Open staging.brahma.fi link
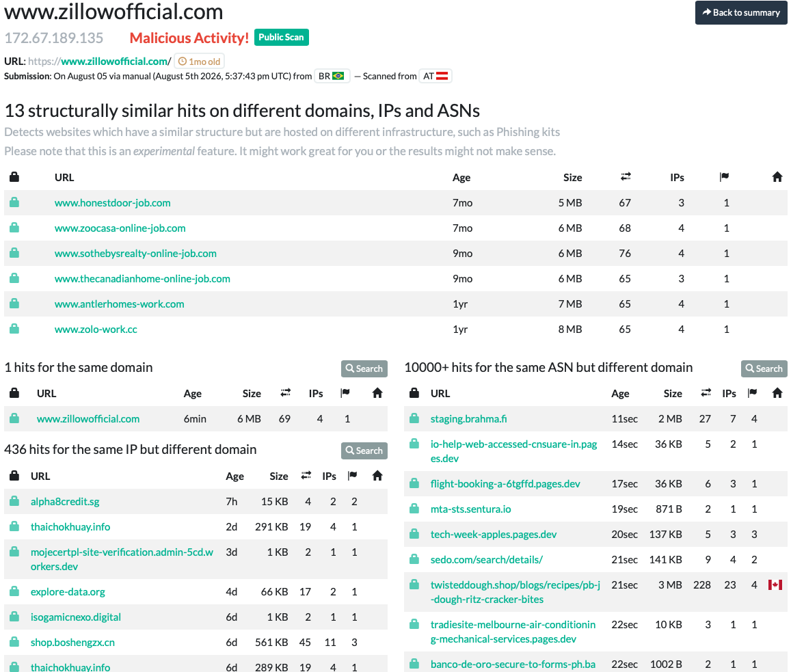This screenshot has height=672, width=791. [x=468, y=419]
